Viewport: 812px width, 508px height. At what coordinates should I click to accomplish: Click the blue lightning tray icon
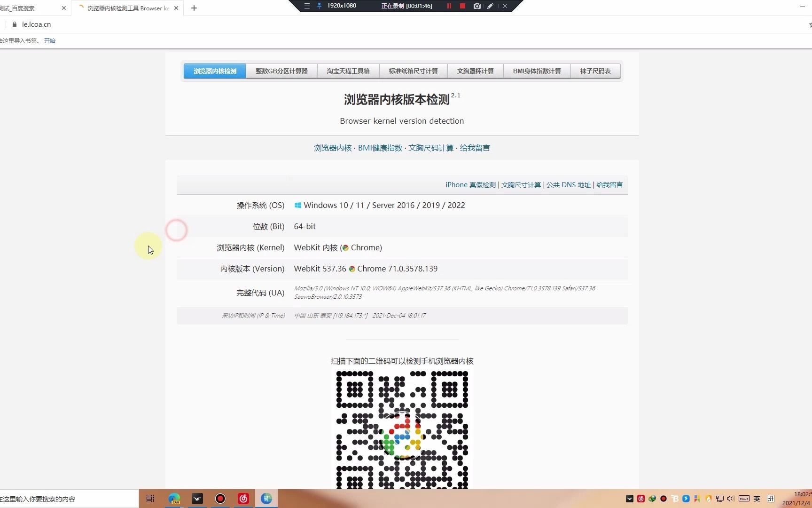[x=686, y=499]
